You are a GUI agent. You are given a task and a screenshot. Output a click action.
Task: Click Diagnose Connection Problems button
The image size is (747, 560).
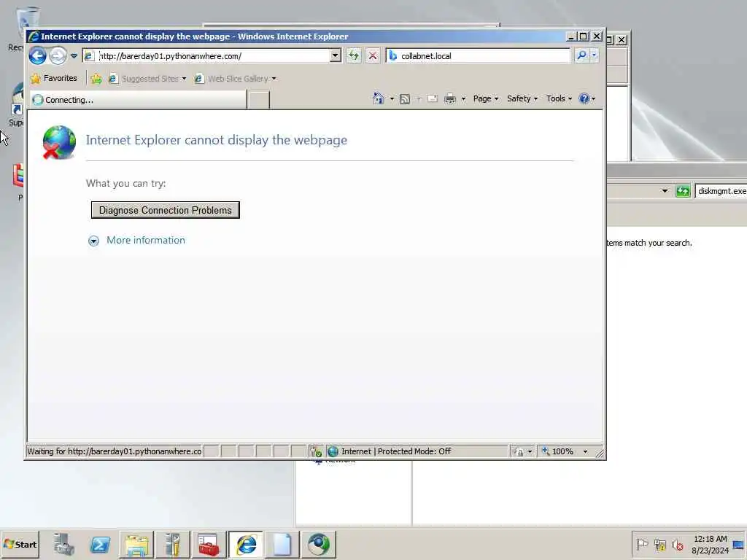pos(166,210)
